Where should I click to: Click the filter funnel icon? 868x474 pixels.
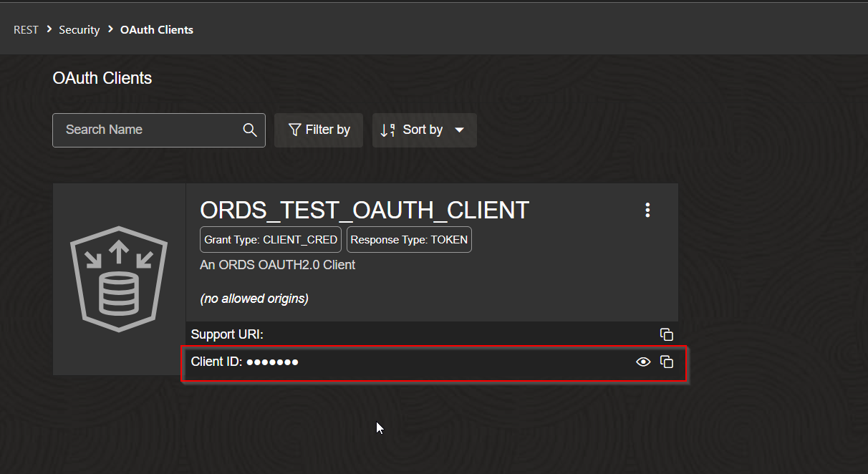point(295,130)
